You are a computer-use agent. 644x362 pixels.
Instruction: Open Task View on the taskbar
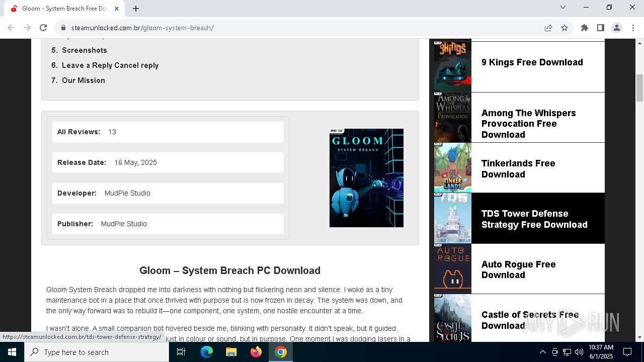coord(181,352)
